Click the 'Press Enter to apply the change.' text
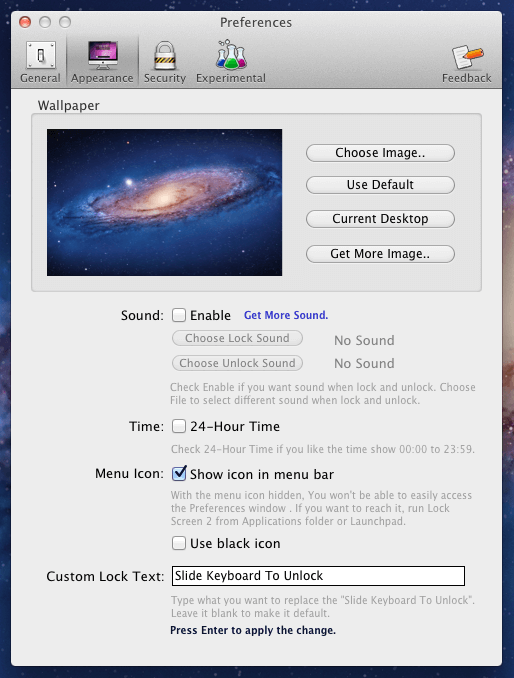 pyautogui.click(x=253, y=630)
